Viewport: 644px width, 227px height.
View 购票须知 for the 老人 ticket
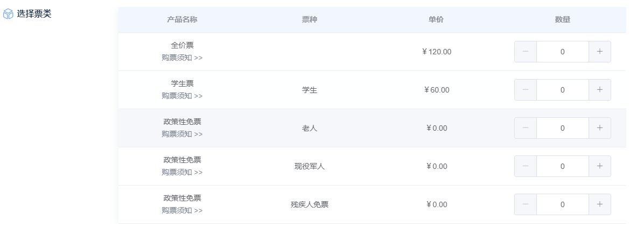(x=182, y=134)
